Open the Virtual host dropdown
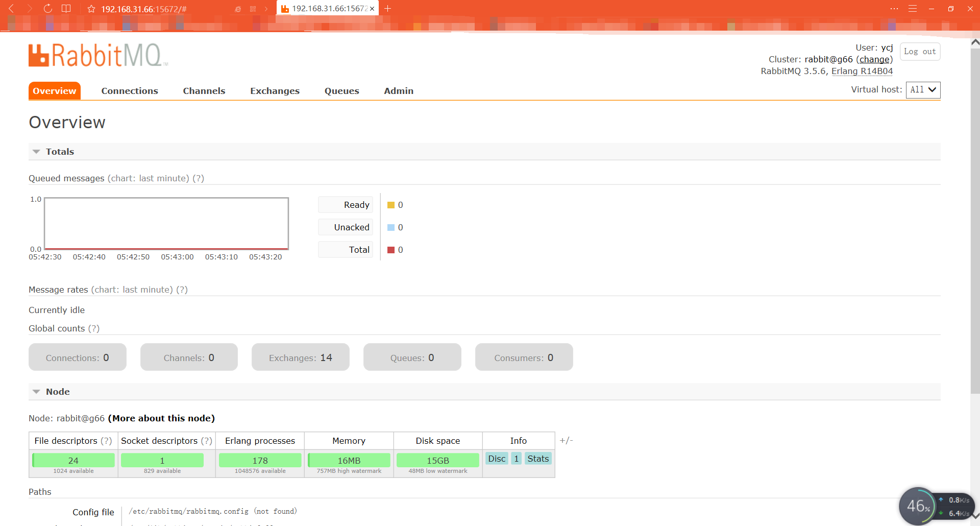Screen dimensions: 980x526 923,90
